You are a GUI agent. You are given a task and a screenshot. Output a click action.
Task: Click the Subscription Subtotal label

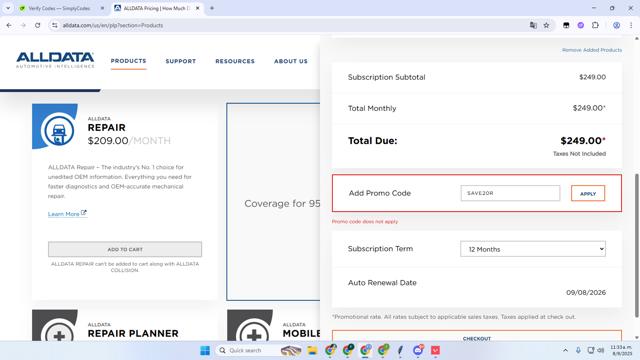(387, 77)
